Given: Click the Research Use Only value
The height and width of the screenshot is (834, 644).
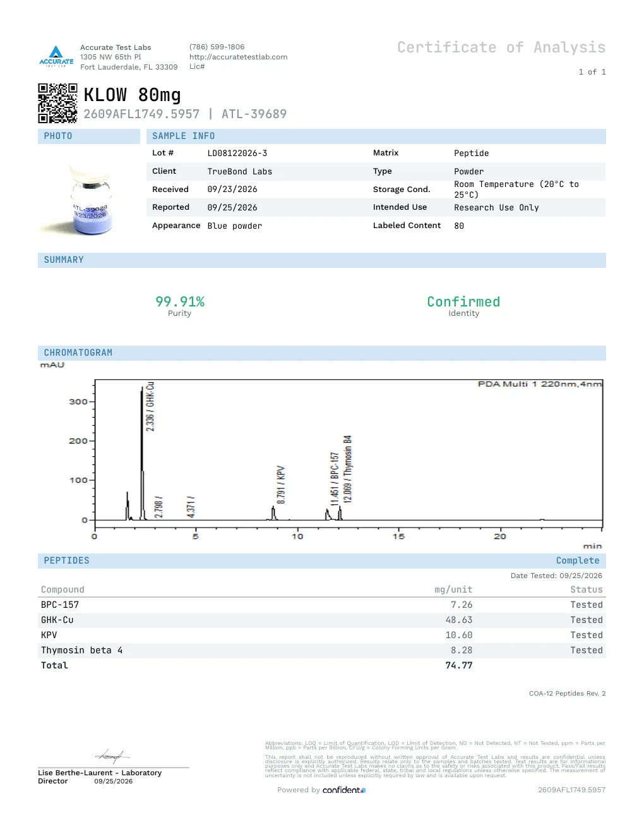Looking at the screenshot, I should tap(496, 207).
